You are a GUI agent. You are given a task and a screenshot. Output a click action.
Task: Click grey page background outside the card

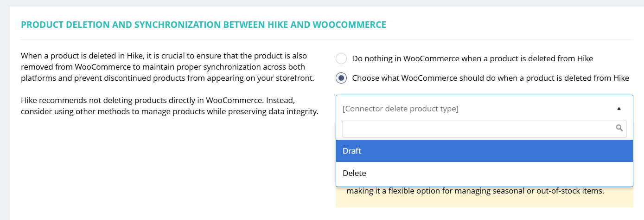[x=5, y=111]
